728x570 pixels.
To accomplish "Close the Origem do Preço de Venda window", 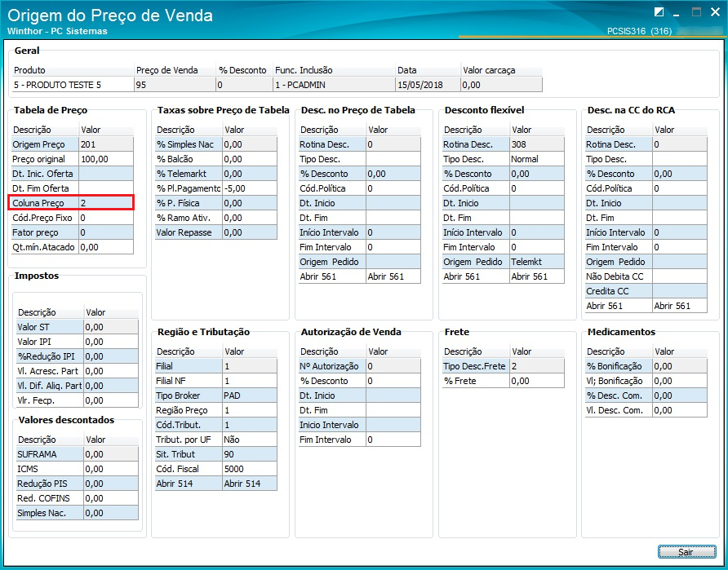I will [x=715, y=12].
